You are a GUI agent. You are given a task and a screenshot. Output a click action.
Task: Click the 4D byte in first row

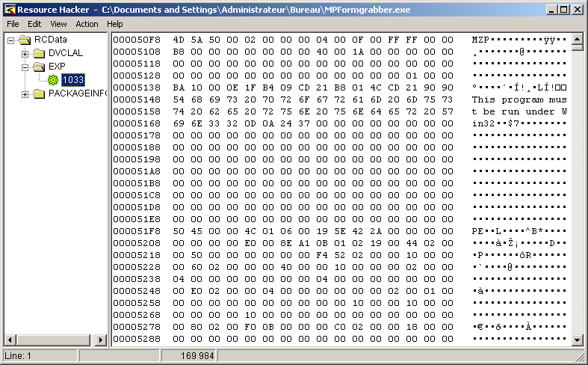pyautogui.click(x=179, y=40)
